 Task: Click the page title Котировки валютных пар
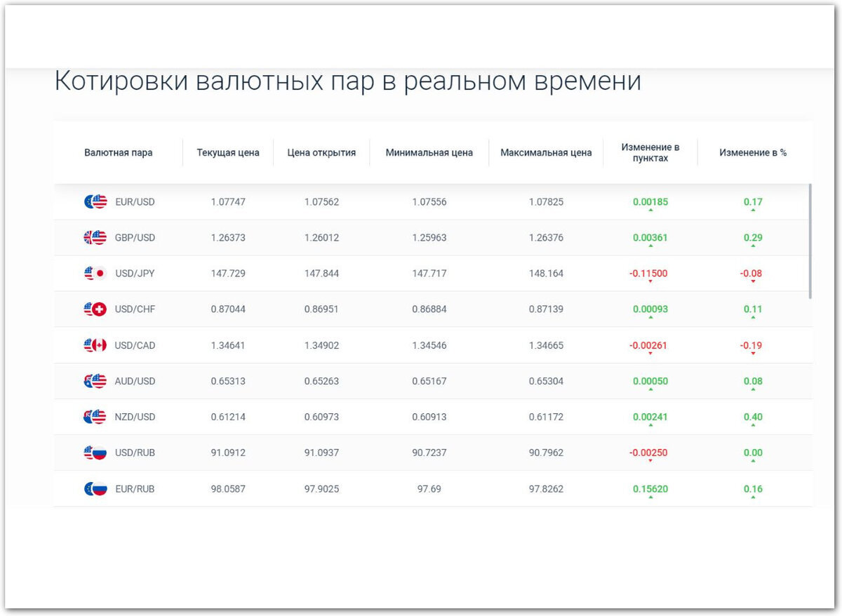click(x=349, y=81)
